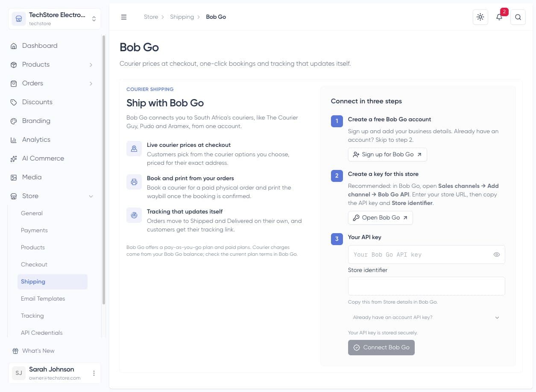Collapse the Store submenu chevron
The height and width of the screenshot is (392, 536).
91,196
